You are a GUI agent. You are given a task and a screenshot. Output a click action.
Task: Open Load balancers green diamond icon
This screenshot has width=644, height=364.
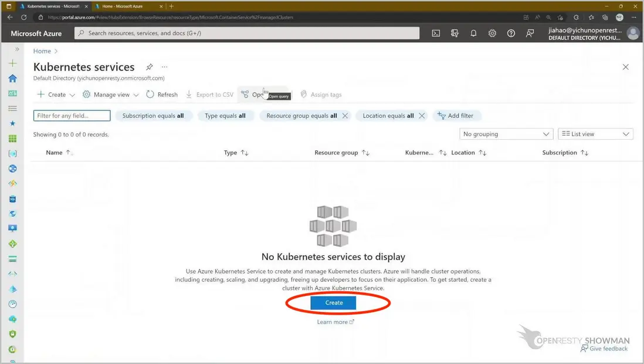point(13,244)
